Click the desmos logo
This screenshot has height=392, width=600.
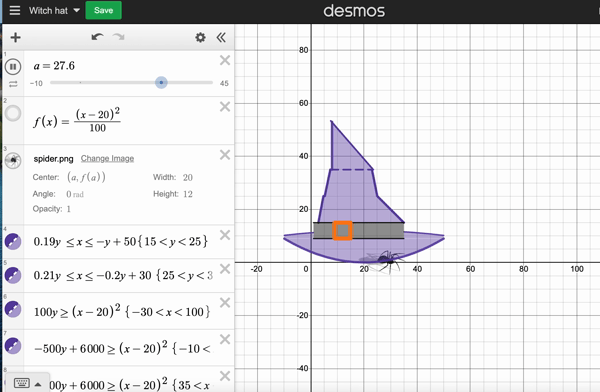(x=354, y=11)
